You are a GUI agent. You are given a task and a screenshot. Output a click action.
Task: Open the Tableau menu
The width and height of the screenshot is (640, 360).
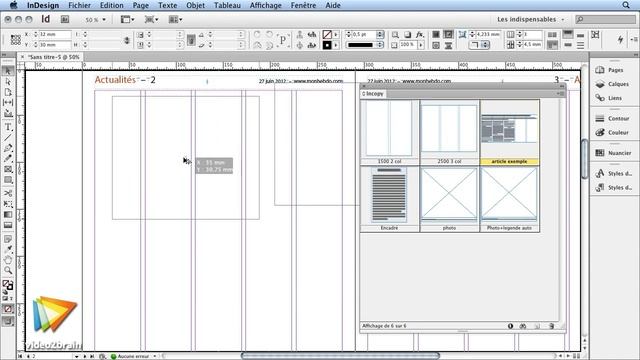point(227,5)
